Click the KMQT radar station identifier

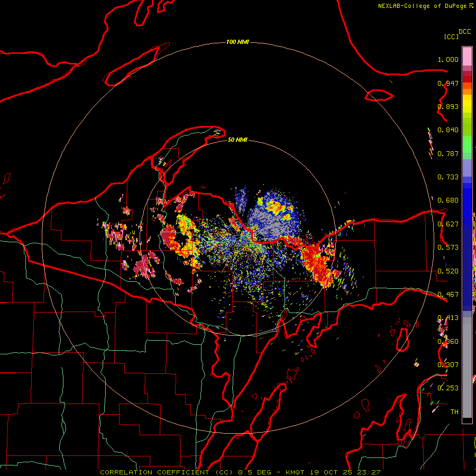pyautogui.click(x=295, y=472)
